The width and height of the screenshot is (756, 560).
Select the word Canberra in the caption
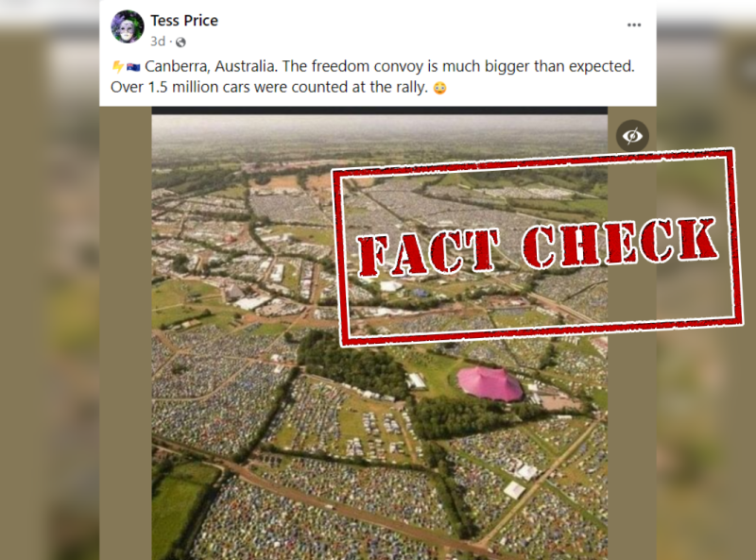[177, 66]
